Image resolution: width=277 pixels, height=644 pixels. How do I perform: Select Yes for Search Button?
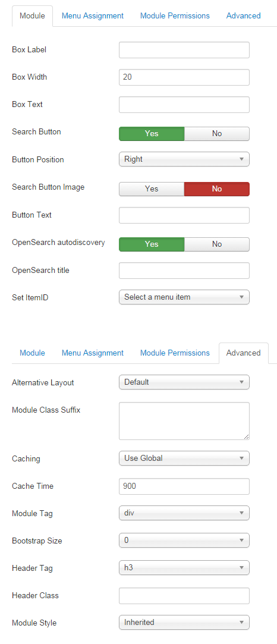152,133
